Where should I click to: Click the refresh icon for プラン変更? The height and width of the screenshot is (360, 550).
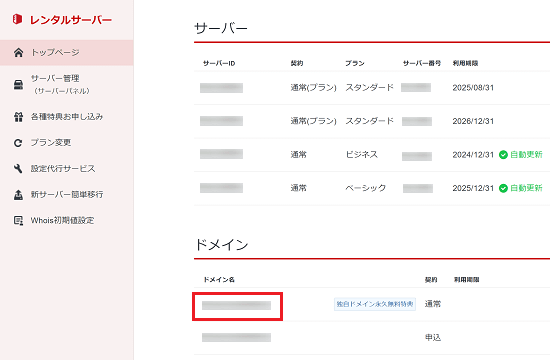click(18, 143)
